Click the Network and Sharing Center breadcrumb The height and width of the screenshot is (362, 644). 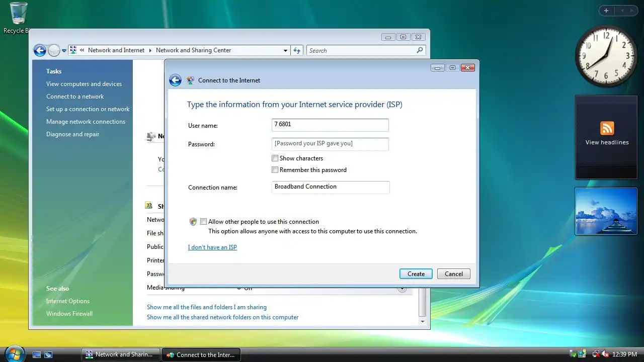(194, 50)
